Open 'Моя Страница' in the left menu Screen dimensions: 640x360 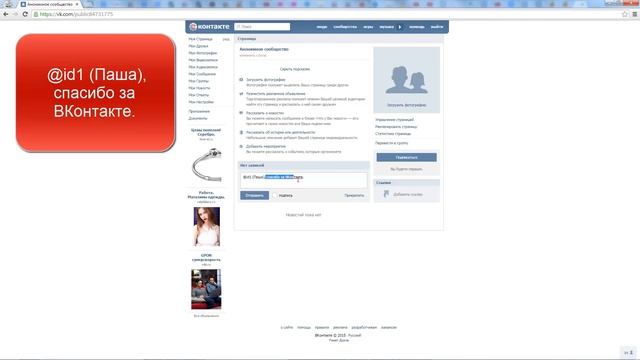pyautogui.click(x=200, y=39)
